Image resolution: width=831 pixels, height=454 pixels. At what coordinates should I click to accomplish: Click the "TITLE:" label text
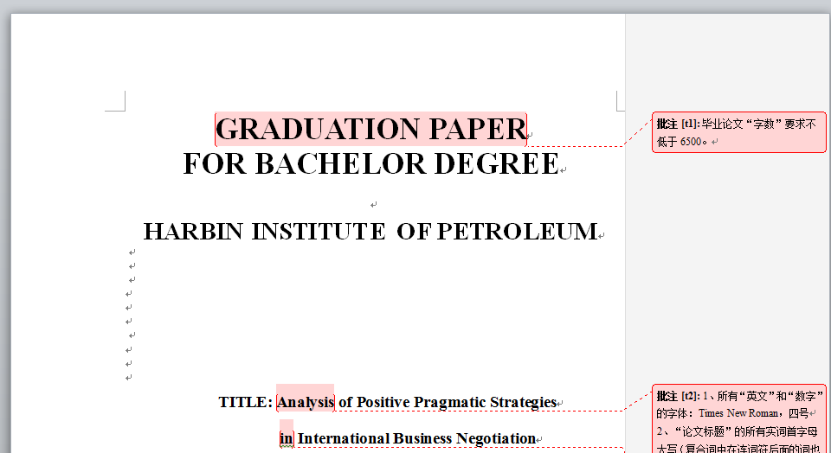click(245, 402)
